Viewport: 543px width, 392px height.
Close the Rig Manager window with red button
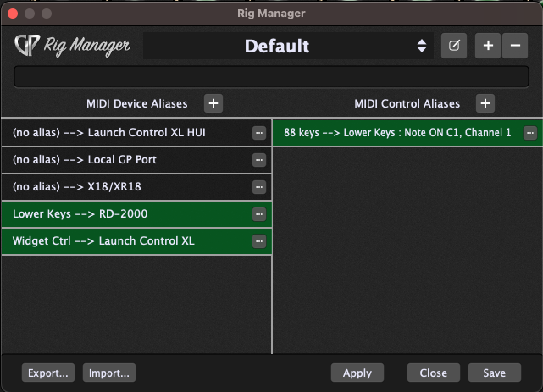(13, 14)
